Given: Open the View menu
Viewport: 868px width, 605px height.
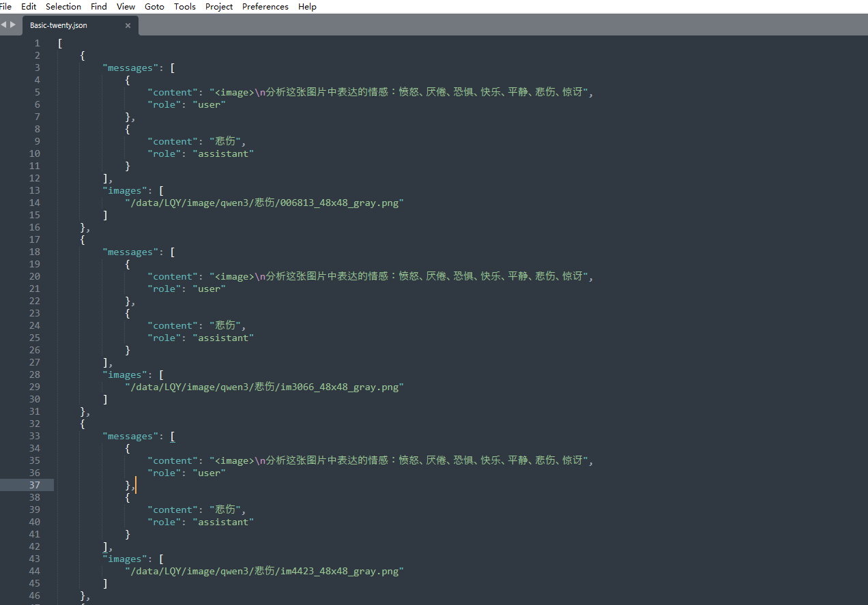Looking at the screenshot, I should pyautogui.click(x=126, y=6).
